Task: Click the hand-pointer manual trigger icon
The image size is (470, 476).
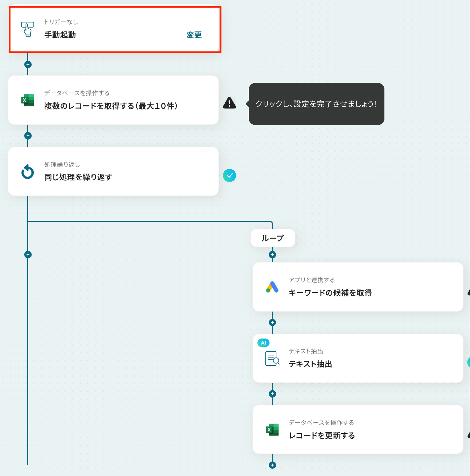Action: tap(28, 29)
